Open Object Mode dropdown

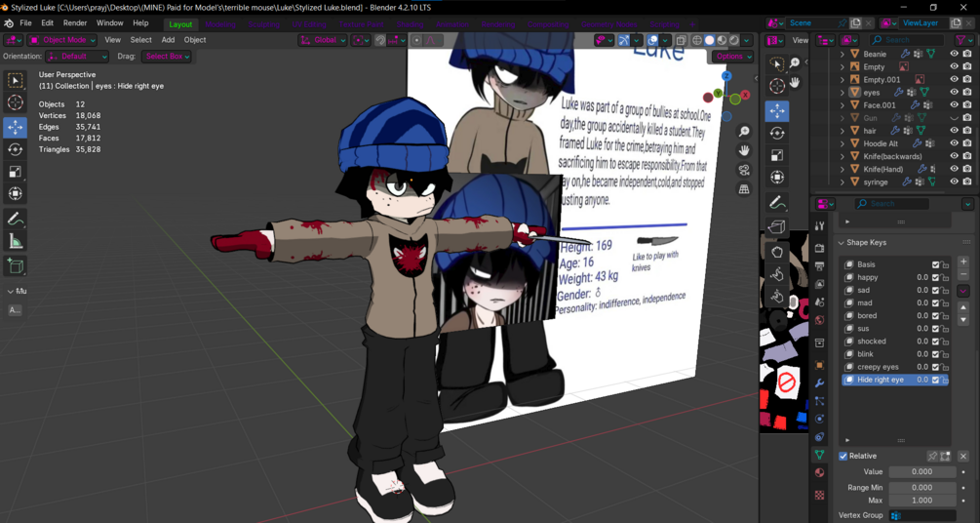point(62,40)
